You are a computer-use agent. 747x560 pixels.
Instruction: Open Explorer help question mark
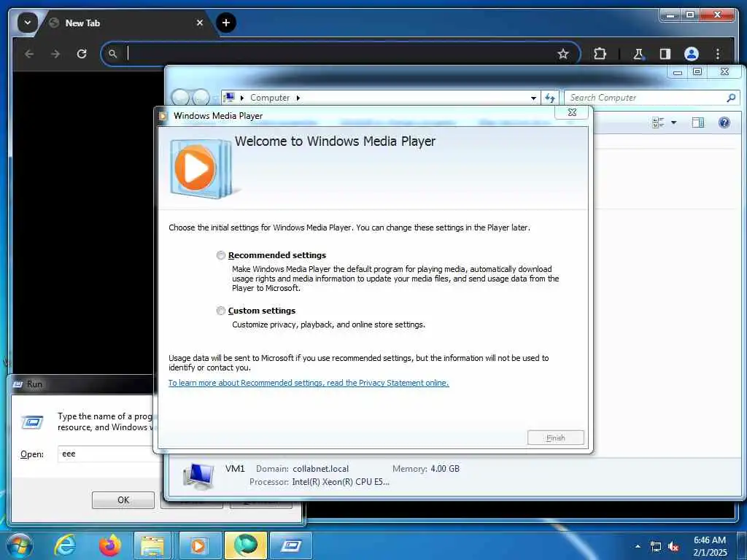724,122
